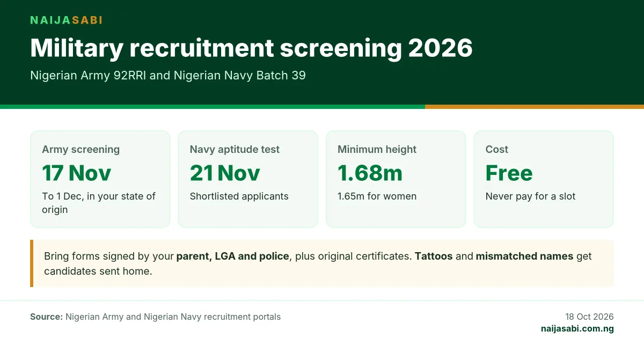Viewport: 644px width, 338px height.
Task: Click the 'Navy aptitude test' card label
Action: 235,150
